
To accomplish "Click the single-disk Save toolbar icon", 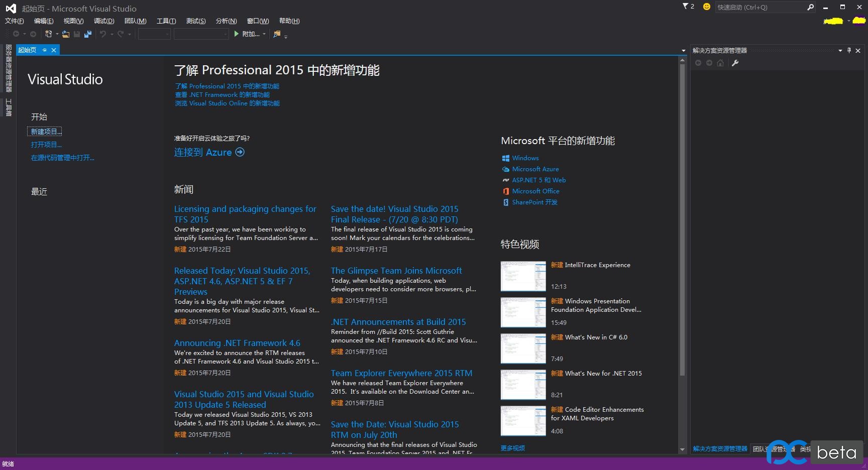I will pos(77,34).
